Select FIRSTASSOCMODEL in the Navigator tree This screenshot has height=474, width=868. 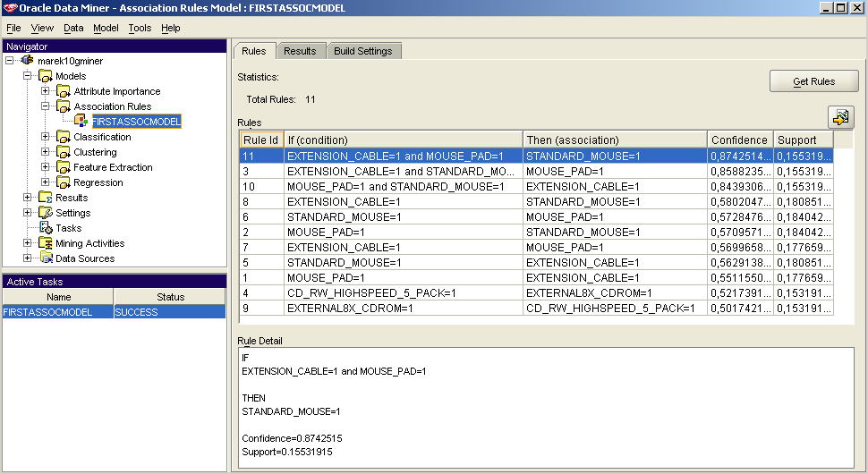pyautogui.click(x=136, y=122)
